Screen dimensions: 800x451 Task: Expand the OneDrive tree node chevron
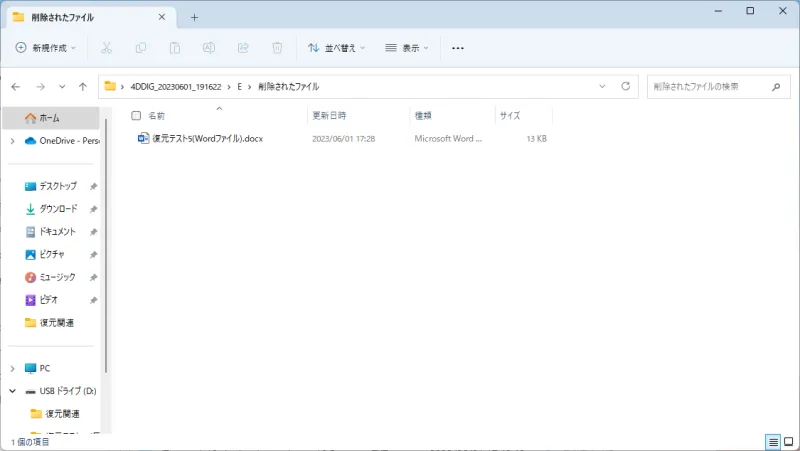[13, 141]
